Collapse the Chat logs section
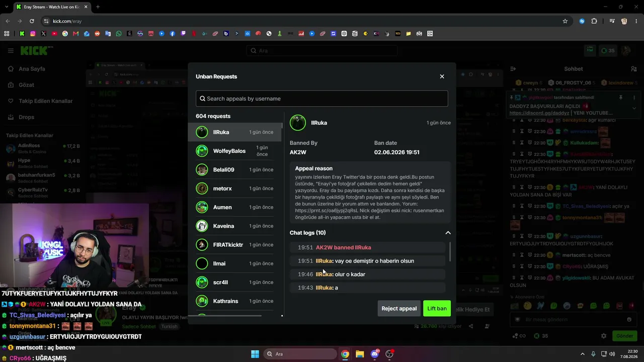This screenshot has width=644, height=362. pos(448,233)
